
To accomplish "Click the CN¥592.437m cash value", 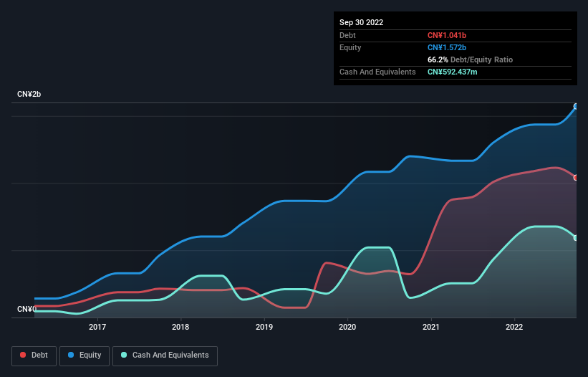I will pos(452,72).
